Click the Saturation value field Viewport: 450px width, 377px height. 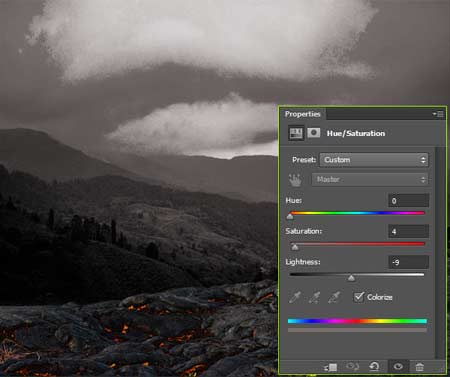point(409,231)
